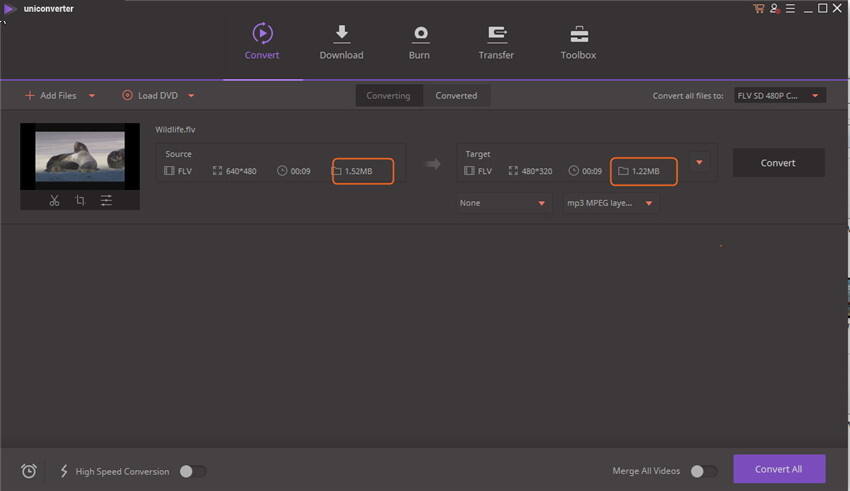Click the Wildlife.flv video thumbnail
Screen dimensions: 850x491
coord(80,157)
